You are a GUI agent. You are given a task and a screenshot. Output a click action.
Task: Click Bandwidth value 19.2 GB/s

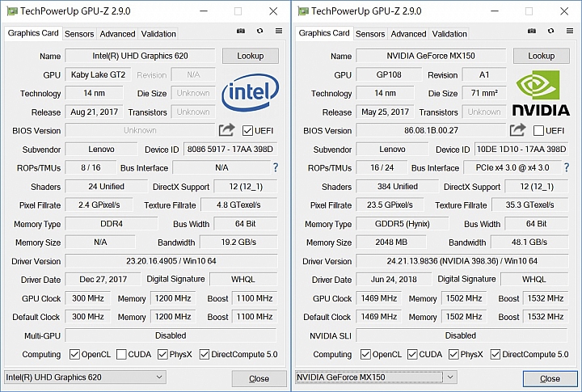[238, 242]
